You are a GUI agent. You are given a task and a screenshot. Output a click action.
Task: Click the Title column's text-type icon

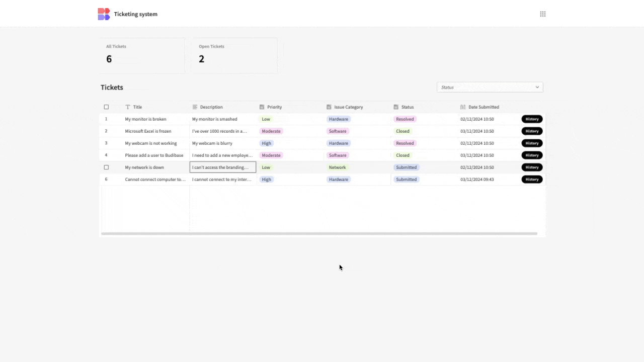point(128,107)
